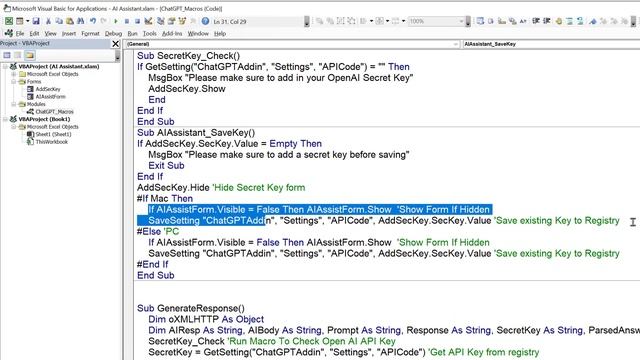Click the '#Else 'PC' code line
The height and width of the screenshot is (360, 640).
click(158, 231)
